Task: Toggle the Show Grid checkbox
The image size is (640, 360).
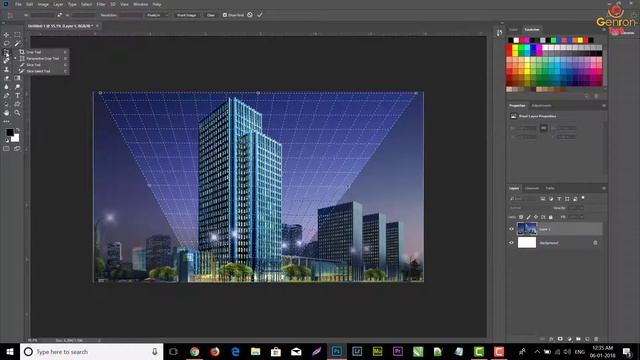Action: tap(224, 15)
